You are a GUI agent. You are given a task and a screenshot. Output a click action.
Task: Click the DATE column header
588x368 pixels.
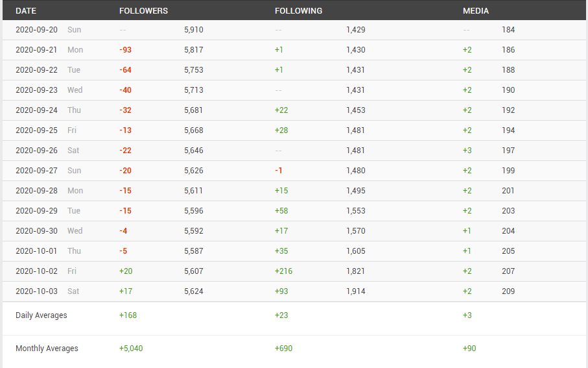coord(26,11)
